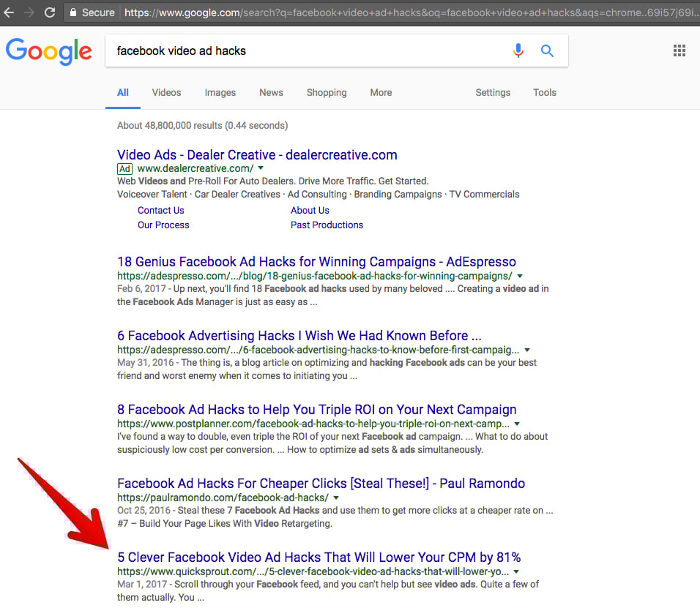Open the search Tools options
The width and height of the screenshot is (700, 608).
pos(544,92)
